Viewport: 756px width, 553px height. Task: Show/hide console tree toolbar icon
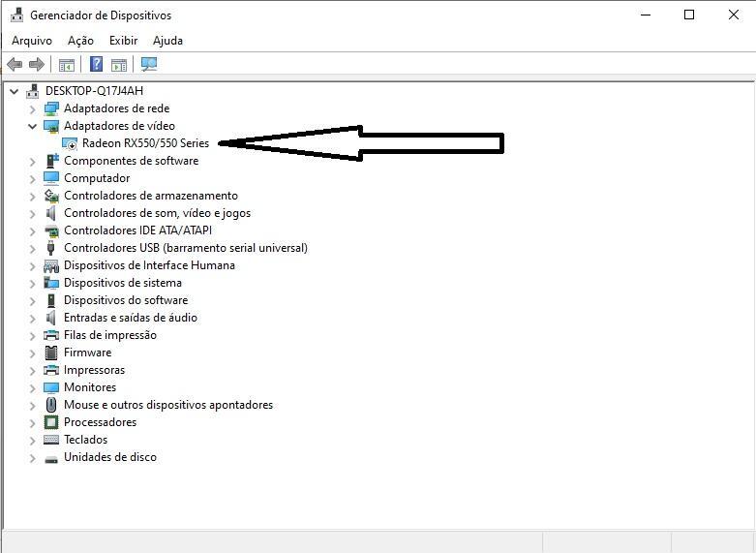[x=67, y=64]
